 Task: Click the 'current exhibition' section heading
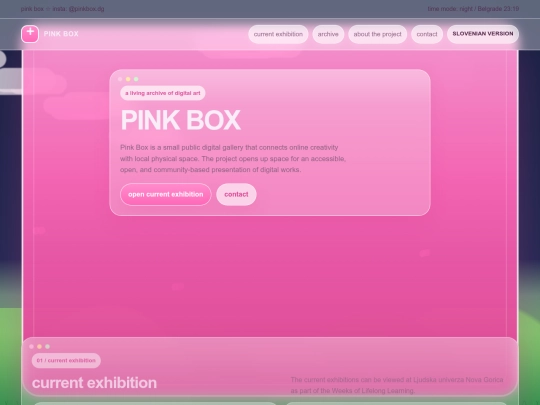pos(94,383)
